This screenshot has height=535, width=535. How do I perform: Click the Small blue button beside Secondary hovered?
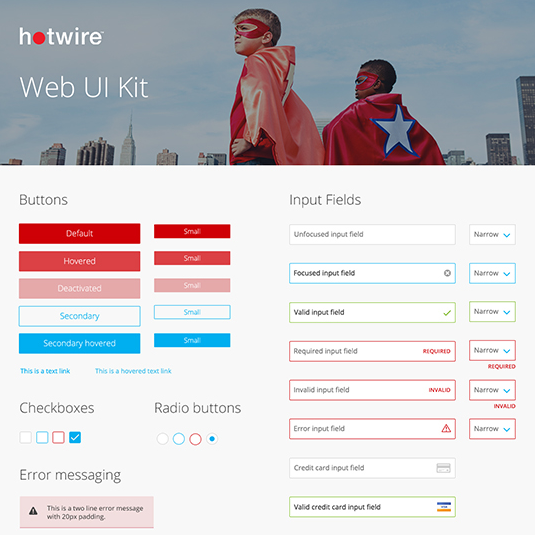click(x=192, y=340)
